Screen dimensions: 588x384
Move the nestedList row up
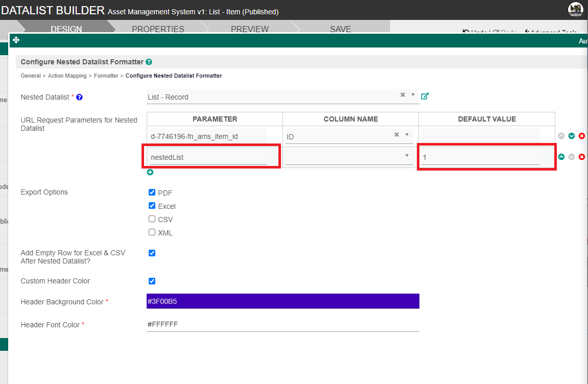[561, 157]
